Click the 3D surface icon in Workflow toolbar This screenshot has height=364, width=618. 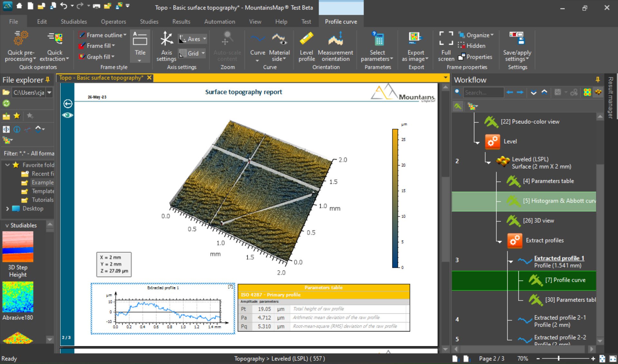tap(598, 92)
